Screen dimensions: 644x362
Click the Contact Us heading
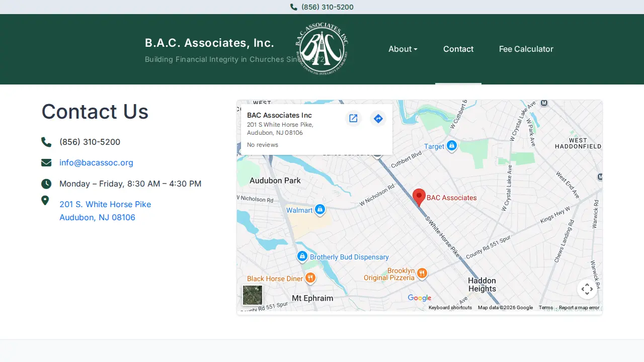coord(95,112)
